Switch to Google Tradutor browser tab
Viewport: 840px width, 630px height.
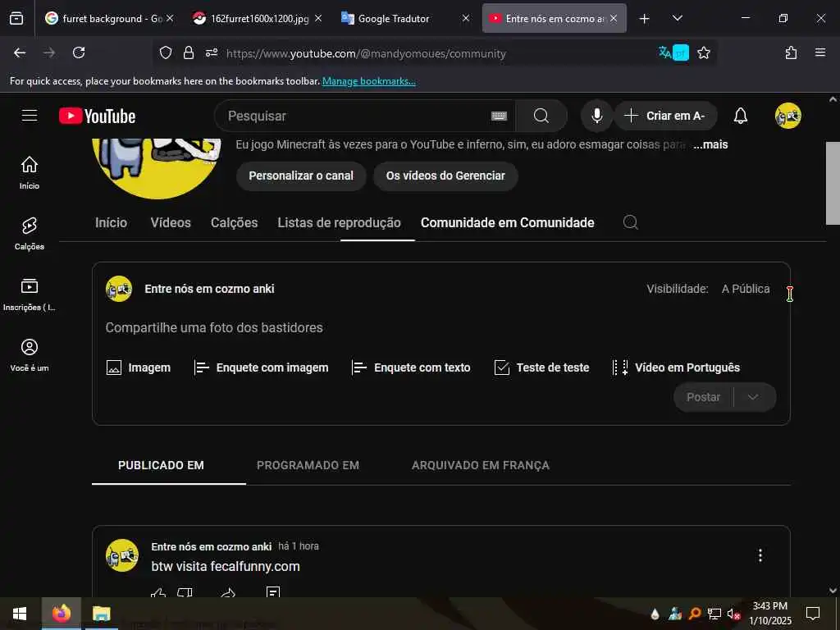tap(405, 18)
